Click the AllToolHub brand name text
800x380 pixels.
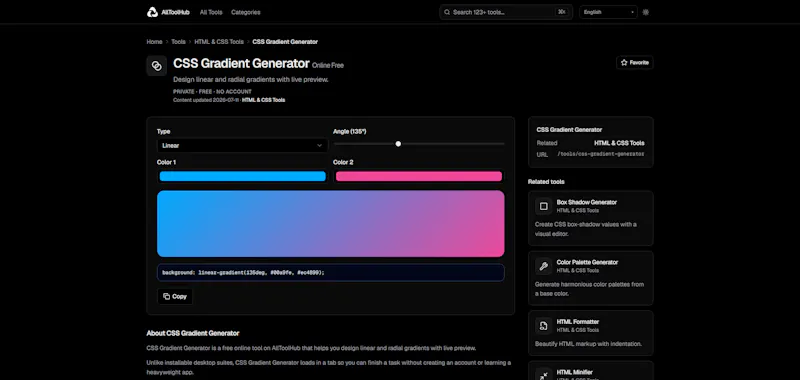[175, 12]
